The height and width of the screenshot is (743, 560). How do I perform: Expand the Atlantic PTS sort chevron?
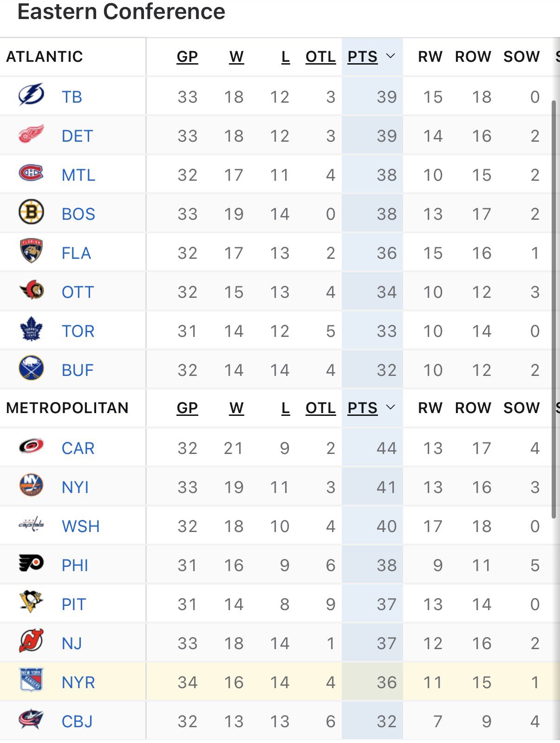coord(391,56)
